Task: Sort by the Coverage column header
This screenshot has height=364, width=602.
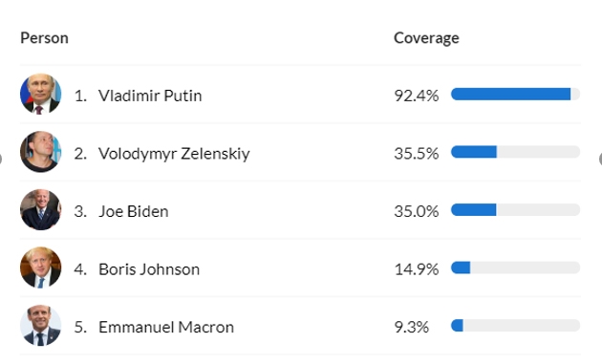Action: point(426,38)
